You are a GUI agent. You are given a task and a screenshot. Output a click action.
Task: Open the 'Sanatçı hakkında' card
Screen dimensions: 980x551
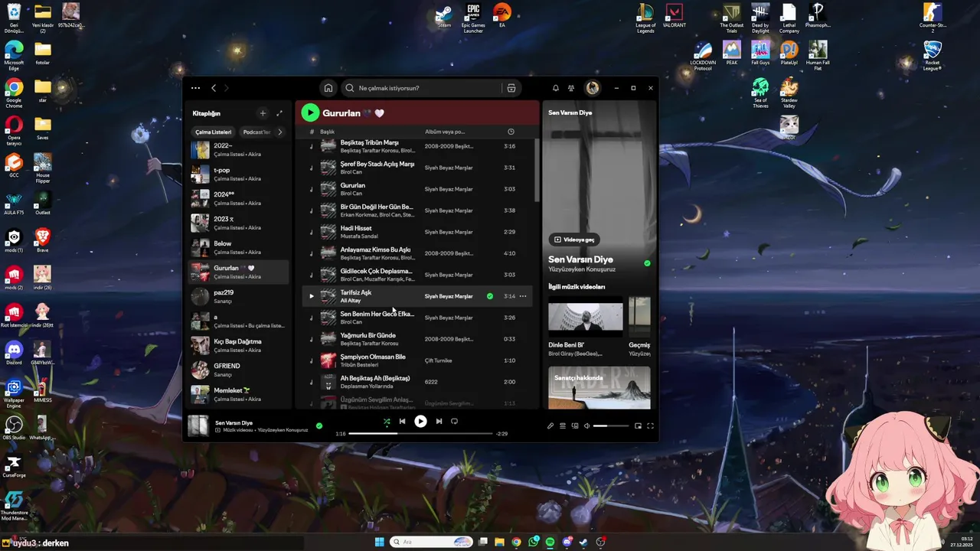click(599, 388)
